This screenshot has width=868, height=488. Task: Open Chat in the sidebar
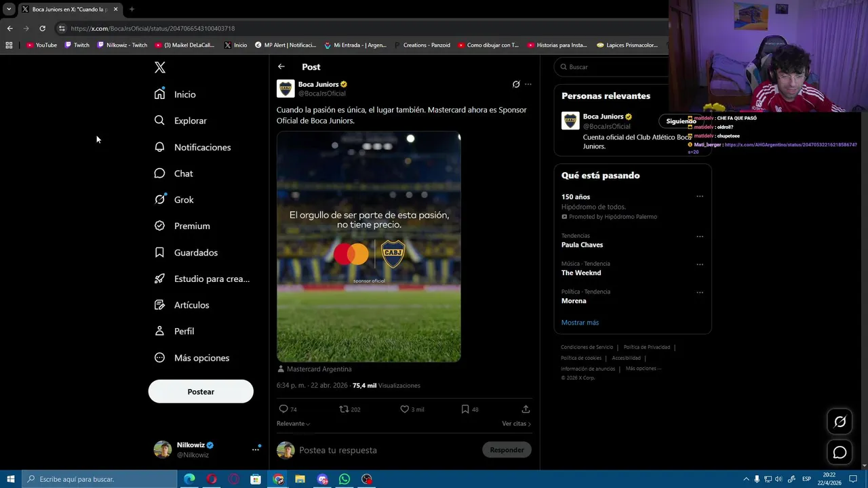click(174, 174)
